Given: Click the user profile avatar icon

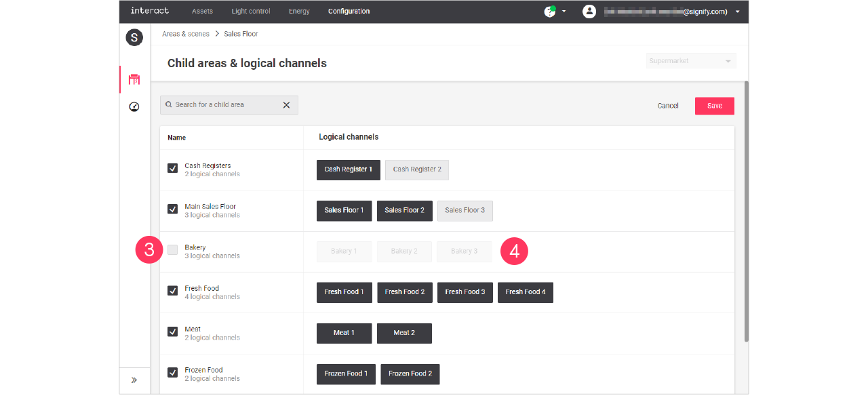Looking at the screenshot, I should [589, 12].
